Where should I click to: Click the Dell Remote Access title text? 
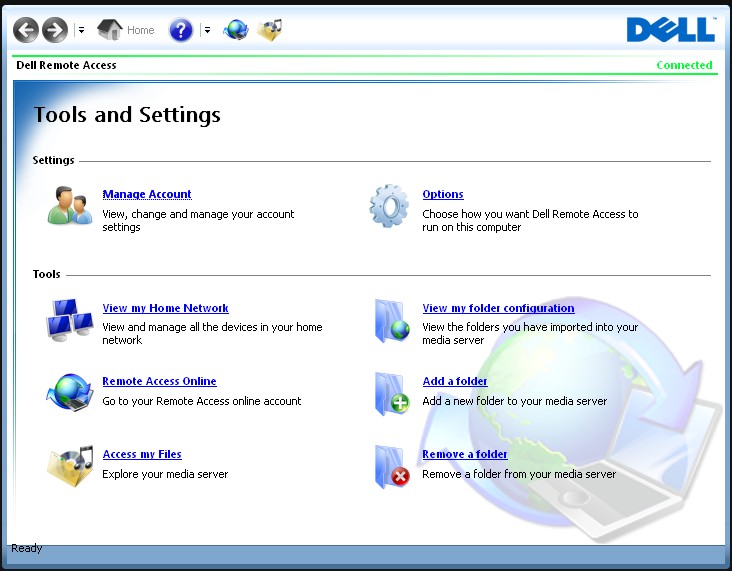point(66,65)
